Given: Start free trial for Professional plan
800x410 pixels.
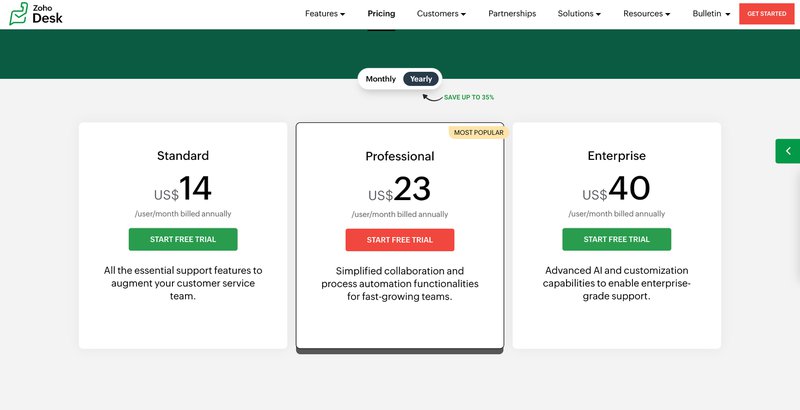Looking at the screenshot, I should click(x=400, y=240).
